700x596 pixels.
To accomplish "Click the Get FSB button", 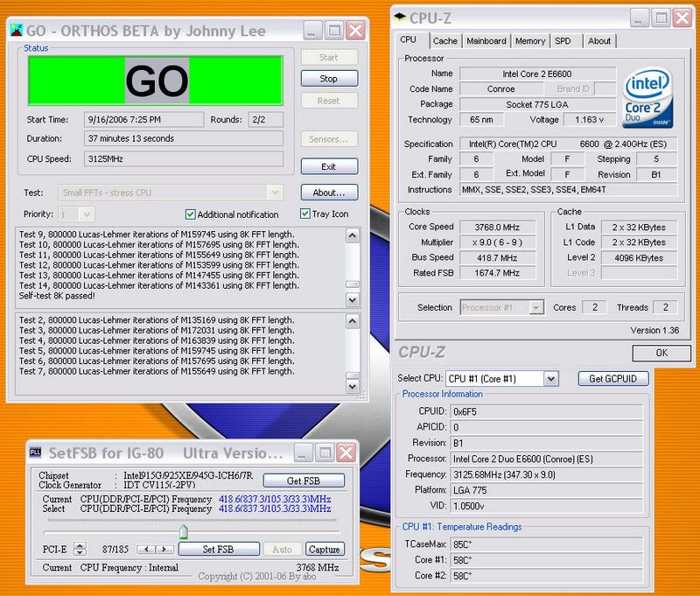I will pyautogui.click(x=304, y=480).
